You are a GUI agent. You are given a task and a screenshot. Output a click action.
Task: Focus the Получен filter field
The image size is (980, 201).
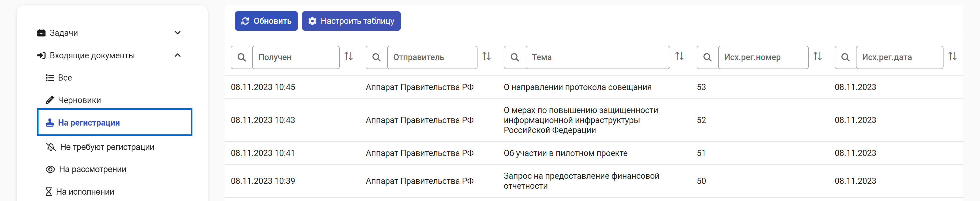(x=296, y=57)
